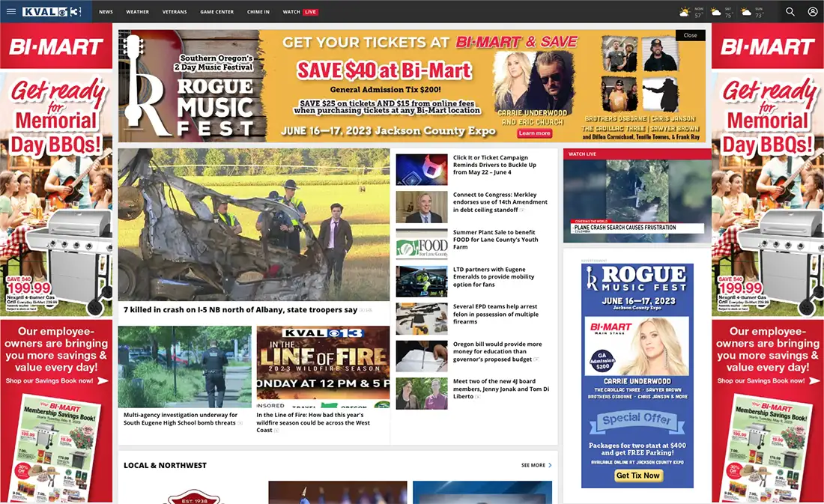Open Connect to Congress Merkley story
This screenshot has width=824, height=504.
point(500,201)
